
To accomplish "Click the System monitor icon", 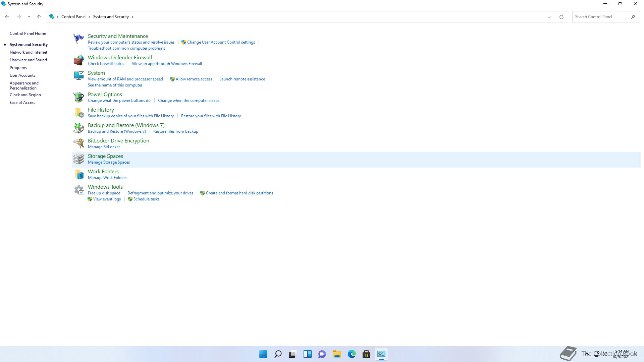I will (79, 76).
